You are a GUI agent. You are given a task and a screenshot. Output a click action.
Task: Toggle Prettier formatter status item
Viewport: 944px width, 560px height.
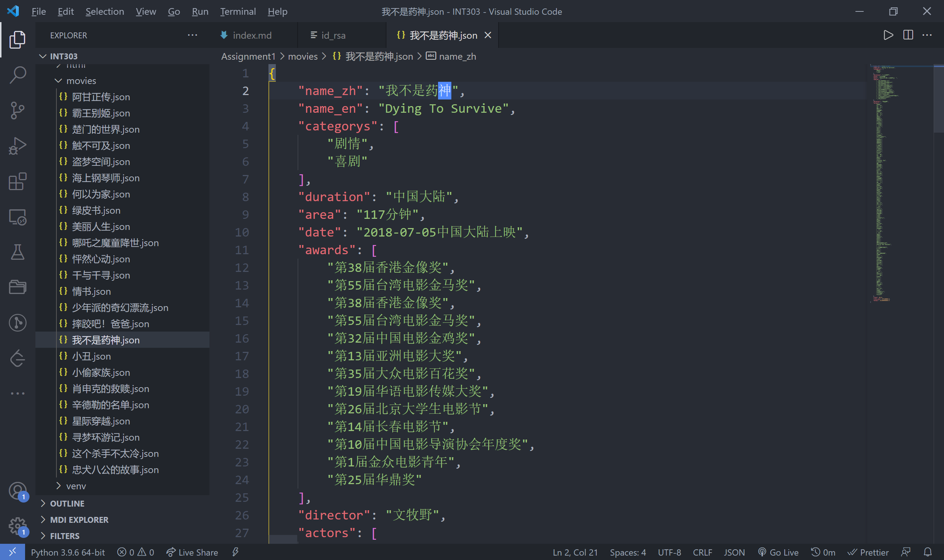(868, 553)
